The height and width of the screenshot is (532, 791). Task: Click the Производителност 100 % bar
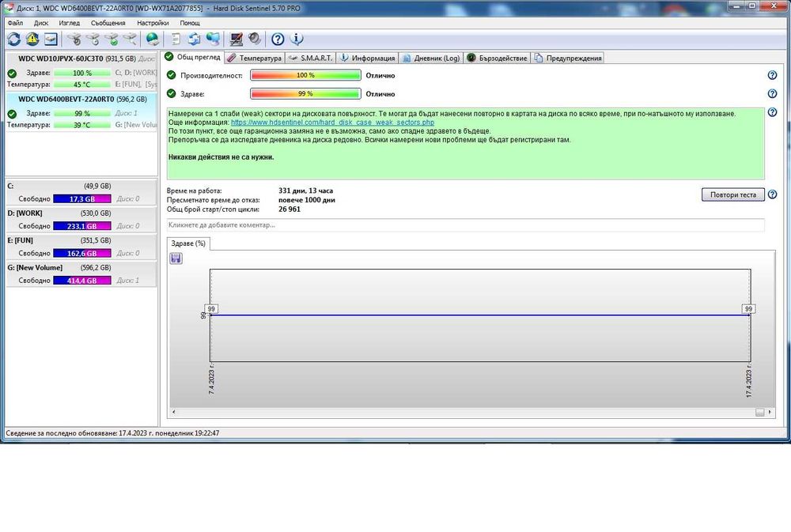pyautogui.click(x=305, y=75)
